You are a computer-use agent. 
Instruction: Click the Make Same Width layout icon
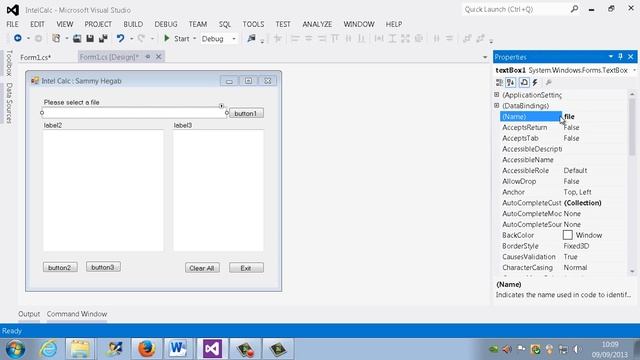379,38
